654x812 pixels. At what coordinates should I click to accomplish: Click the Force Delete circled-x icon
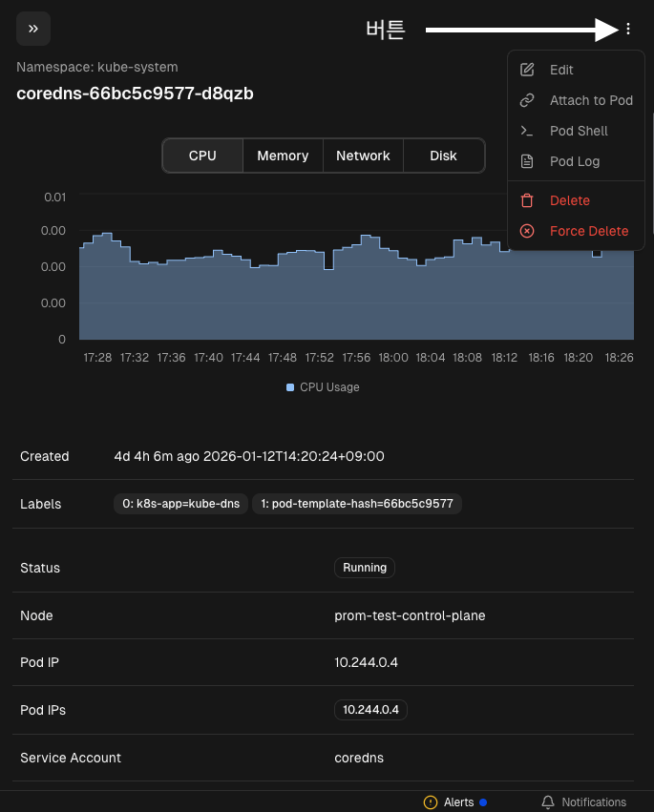[526, 231]
